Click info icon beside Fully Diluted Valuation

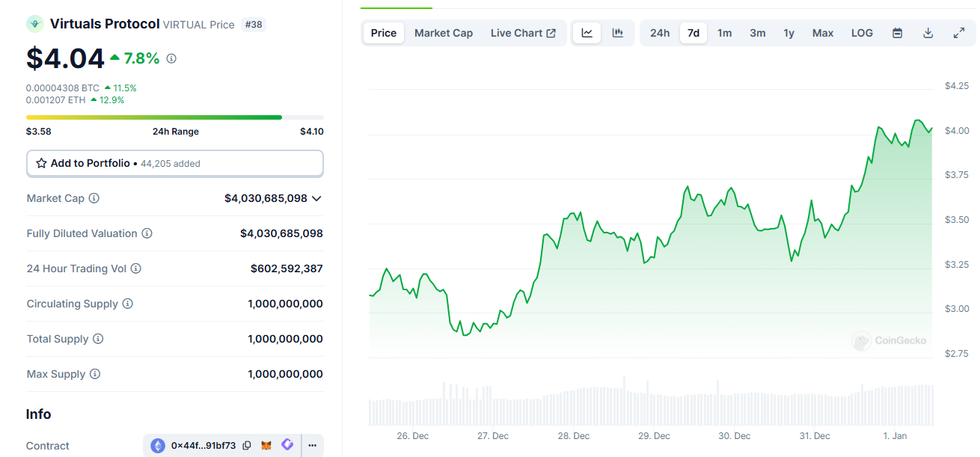click(147, 233)
